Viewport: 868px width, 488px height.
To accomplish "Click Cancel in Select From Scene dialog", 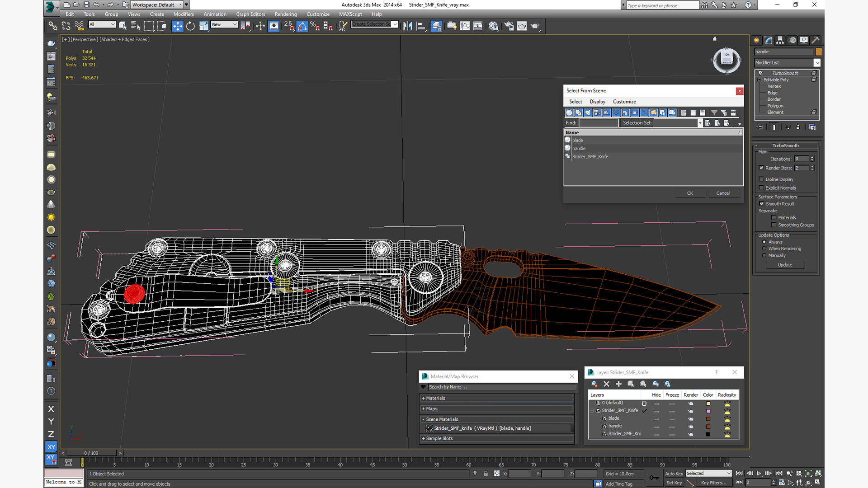I will click(x=723, y=193).
